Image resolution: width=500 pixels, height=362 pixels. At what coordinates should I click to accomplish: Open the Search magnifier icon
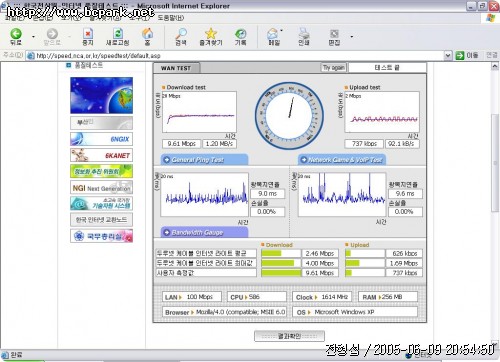pos(181,33)
